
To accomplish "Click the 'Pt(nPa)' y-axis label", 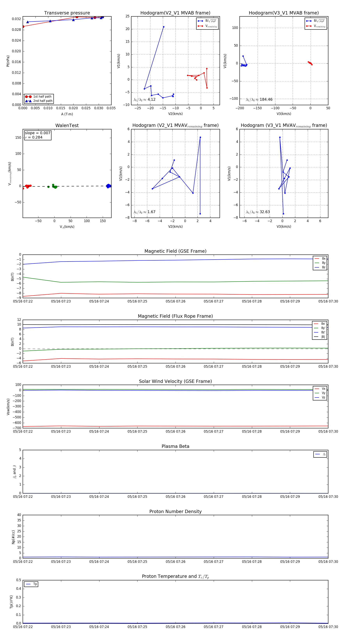I will coord(8,61).
